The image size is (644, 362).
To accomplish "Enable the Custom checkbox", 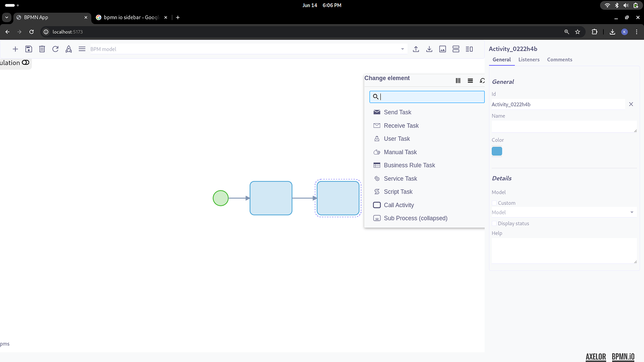I will (x=494, y=203).
